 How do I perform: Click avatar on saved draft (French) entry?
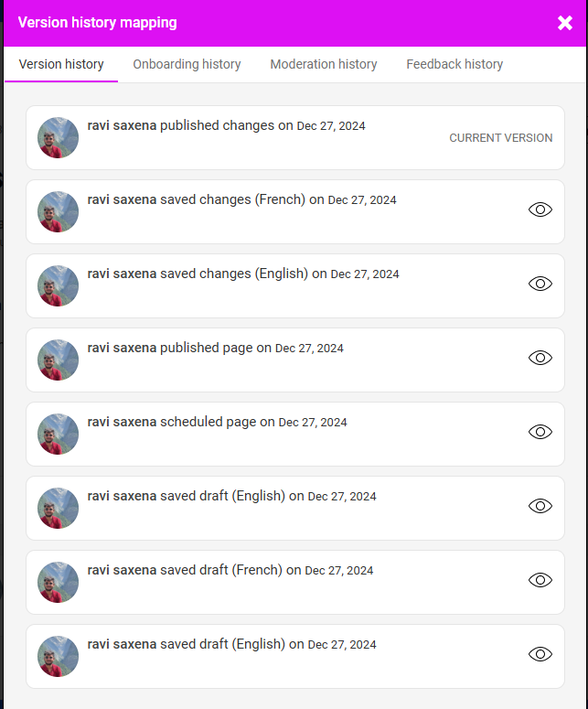coord(58,583)
